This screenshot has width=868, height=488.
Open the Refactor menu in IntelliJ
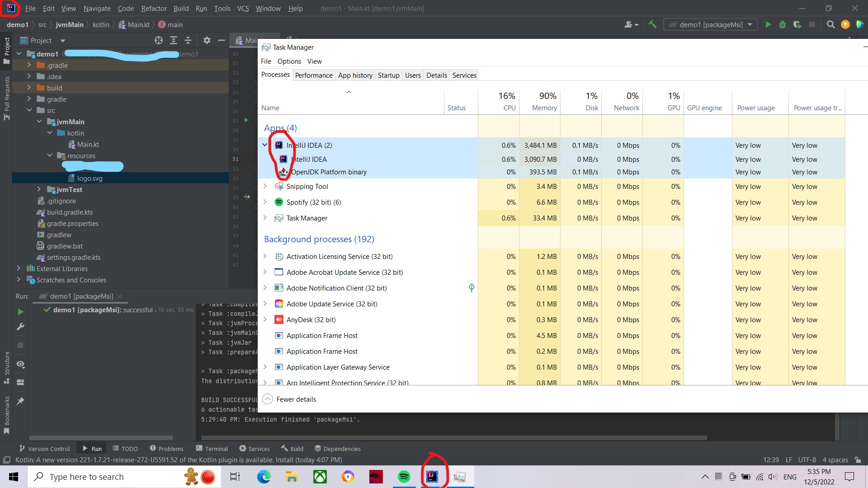point(154,8)
